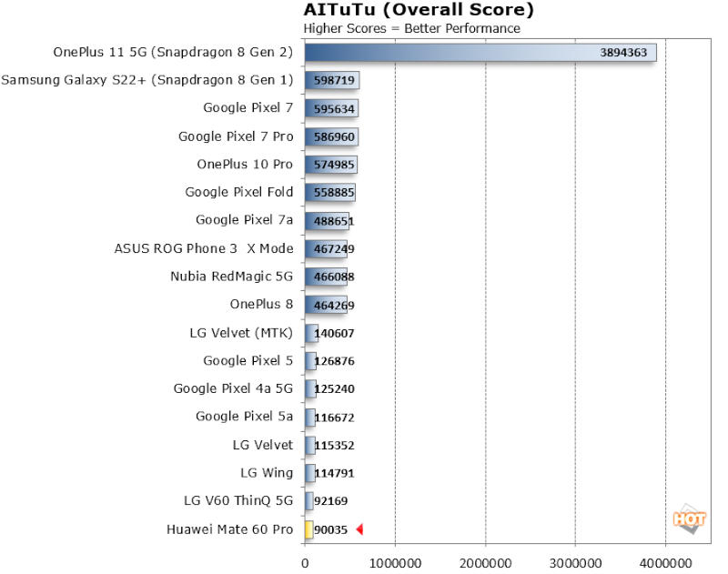This screenshot has width=728, height=574.
Task: Click the Google Pixel 7a score value
Action: coord(333,221)
